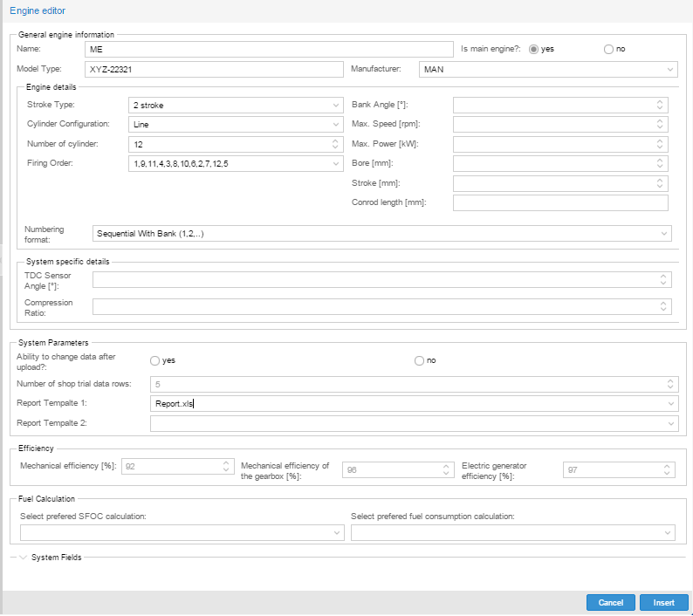Image resolution: width=693 pixels, height=616 pixels.
Task: Click the Stroke [mm] input field
Action: tap(560, 183)
